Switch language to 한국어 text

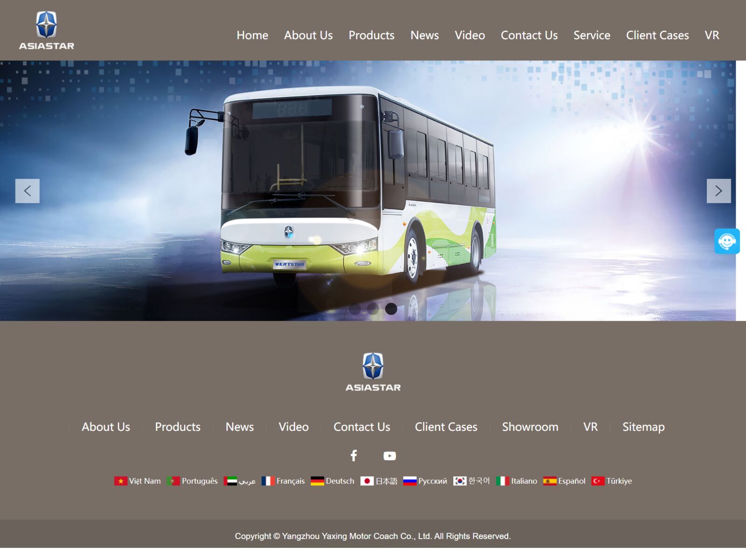tap(479, 481)
